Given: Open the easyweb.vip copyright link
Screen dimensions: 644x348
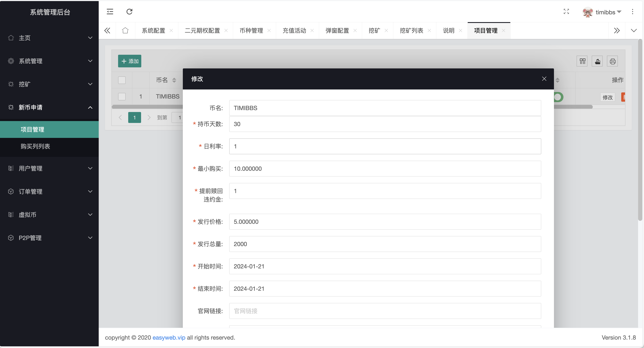Looking at the screenshot, I should coord(169,337).
